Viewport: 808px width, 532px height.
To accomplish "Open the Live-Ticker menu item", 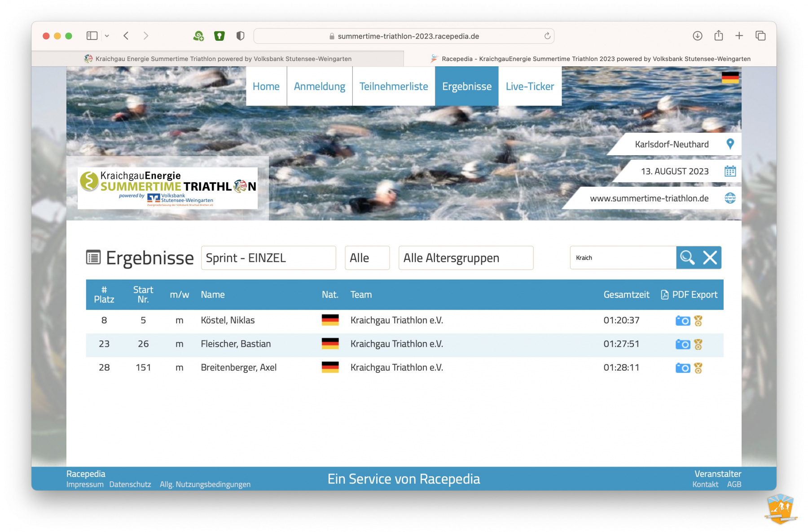I will [x=530, y=87].
